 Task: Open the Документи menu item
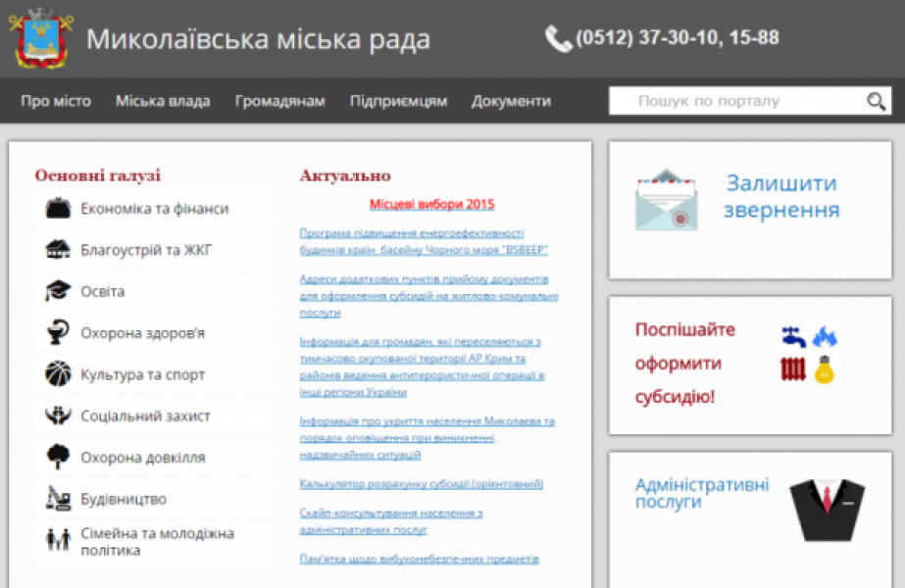[511, 101]
